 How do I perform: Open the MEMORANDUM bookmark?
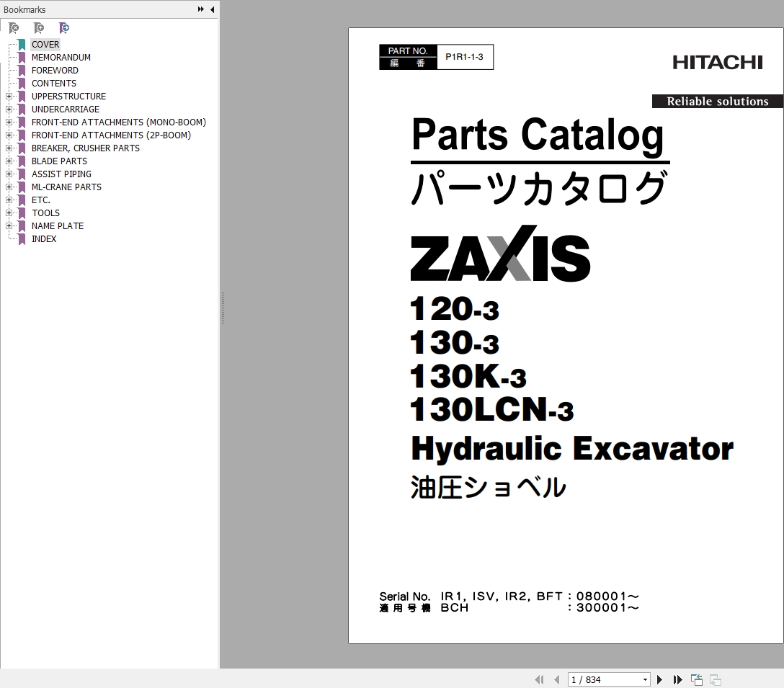[x=61, y=58]
